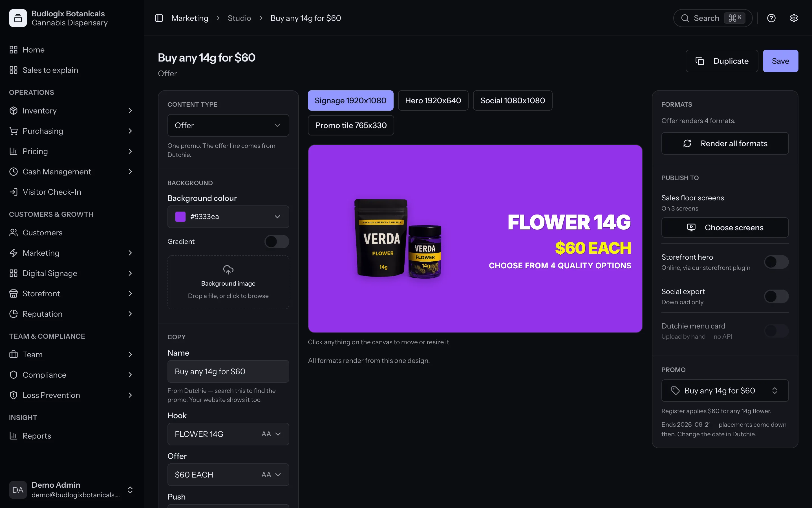Image resolution: width=812 pixels, height=508 pixels.
Task: Toggle the sidebar panel icon
Action: tap(159, 18)
